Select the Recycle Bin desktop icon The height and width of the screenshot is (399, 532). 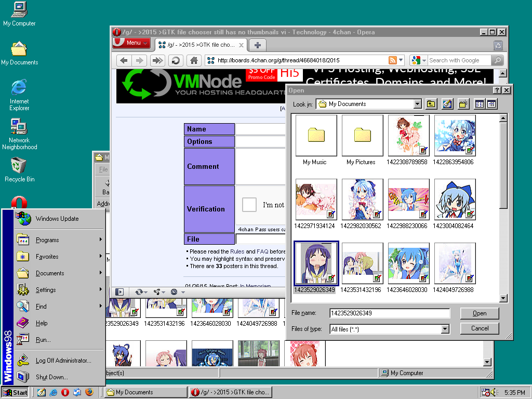[19, 170]
